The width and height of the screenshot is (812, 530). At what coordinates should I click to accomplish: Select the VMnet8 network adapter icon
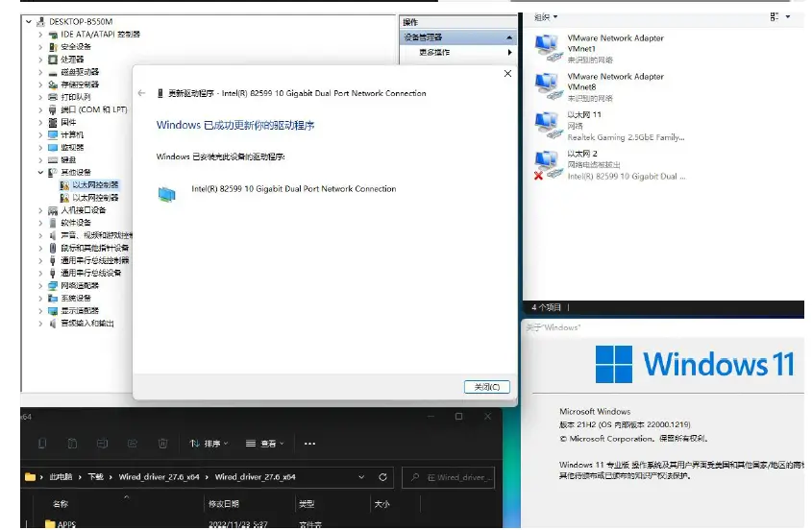547,84
